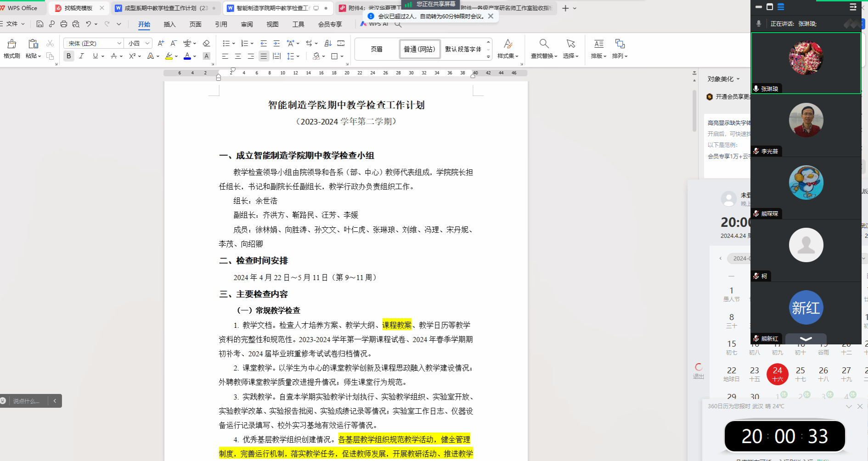Click the yellow text highlight color button
Screen dimensions: 868x461
coord(169,56)
